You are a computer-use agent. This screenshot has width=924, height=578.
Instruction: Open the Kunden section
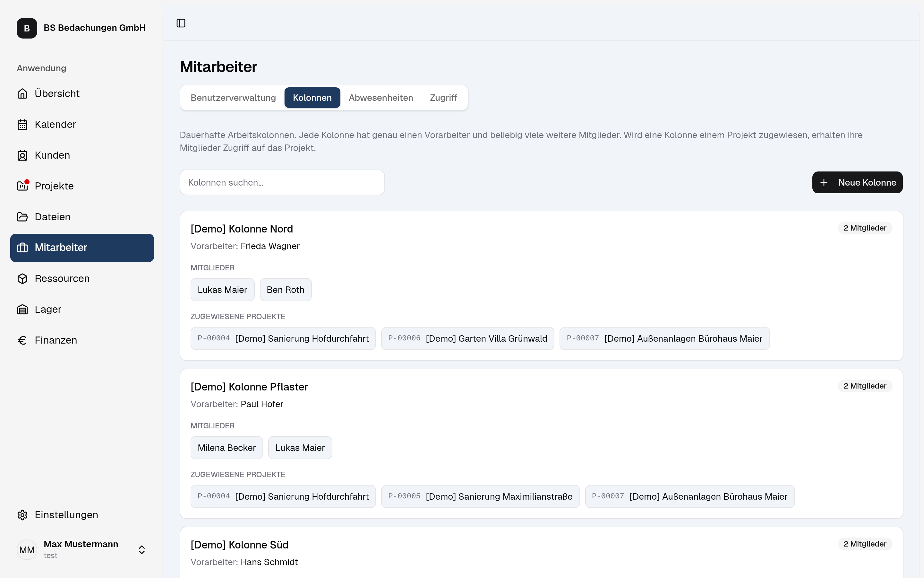82,156
